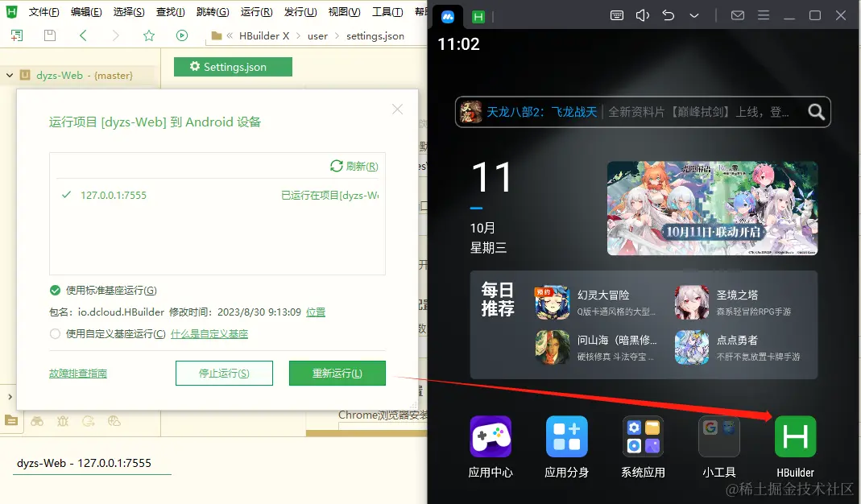861x504 pixels.
Task: Open the 运行(R) menu
Action: pyautogui.click(x=256, y=11)
